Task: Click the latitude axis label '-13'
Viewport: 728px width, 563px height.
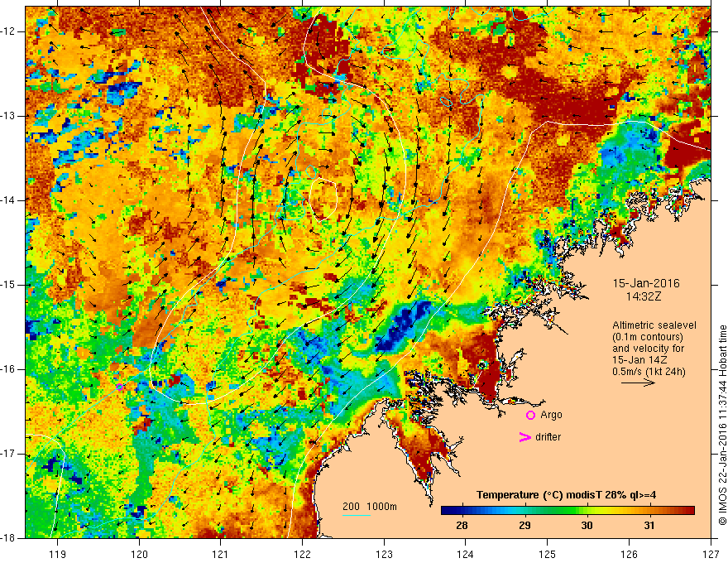Action: pos(8,116)
